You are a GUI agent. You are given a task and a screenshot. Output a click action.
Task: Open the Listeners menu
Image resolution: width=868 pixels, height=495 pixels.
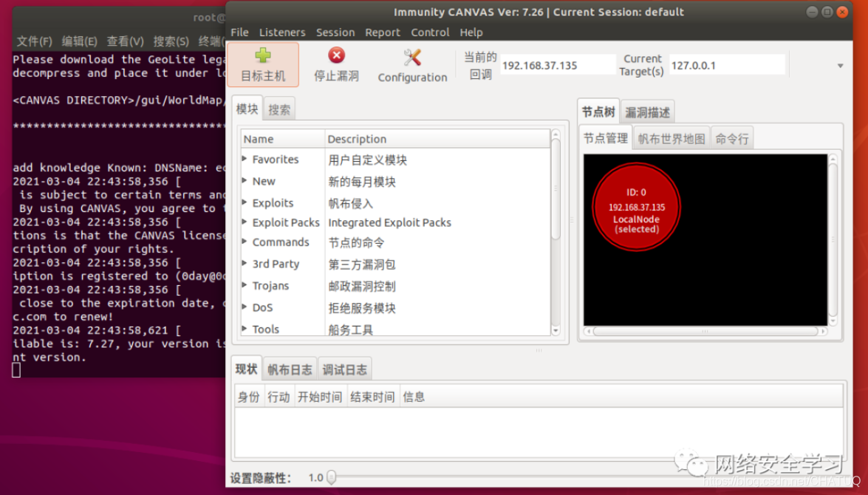(281, 32)
